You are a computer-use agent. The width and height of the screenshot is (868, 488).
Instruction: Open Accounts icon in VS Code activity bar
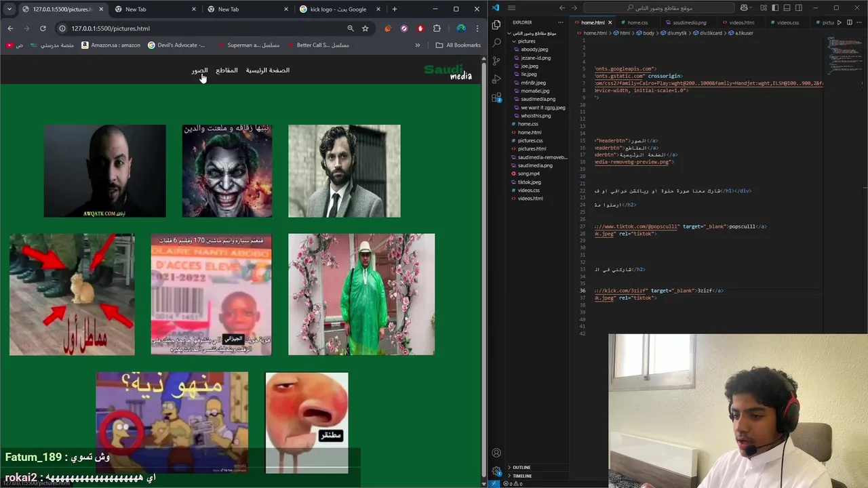pyautogui.click(x=496, y=453)
